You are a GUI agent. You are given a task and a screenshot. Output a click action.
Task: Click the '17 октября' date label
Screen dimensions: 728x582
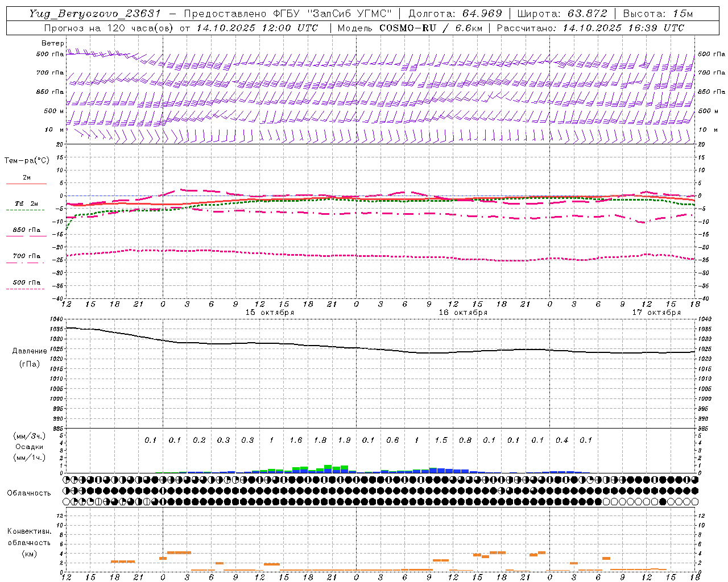click(656, 313)
